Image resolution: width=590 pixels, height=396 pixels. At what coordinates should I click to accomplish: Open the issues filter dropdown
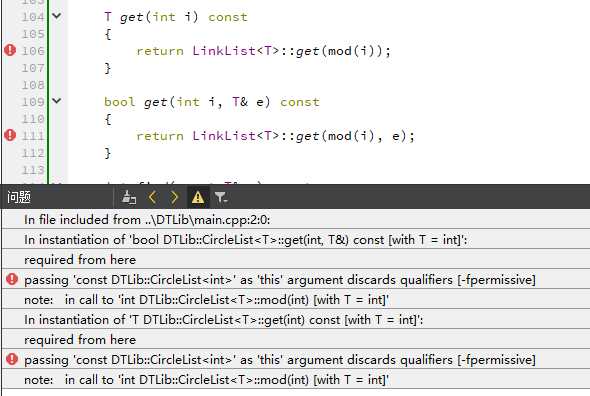pyautogui.click(x=220, y=197)
